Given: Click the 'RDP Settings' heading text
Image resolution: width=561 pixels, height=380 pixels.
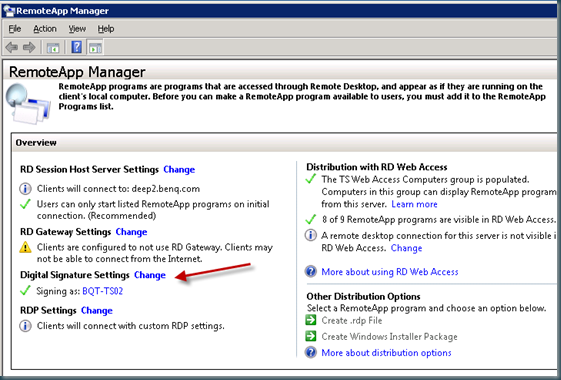Looking at the screenshot, I should point(48,310).
